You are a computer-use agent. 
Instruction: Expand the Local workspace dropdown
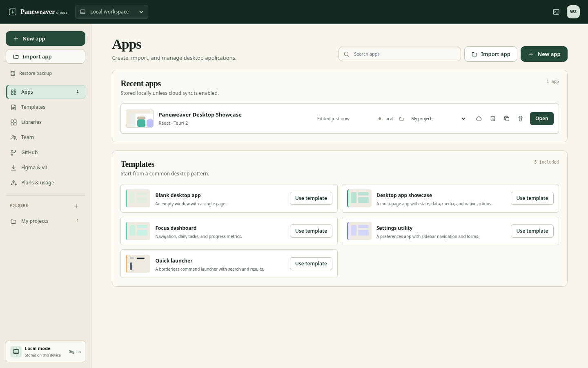[111, 12]
